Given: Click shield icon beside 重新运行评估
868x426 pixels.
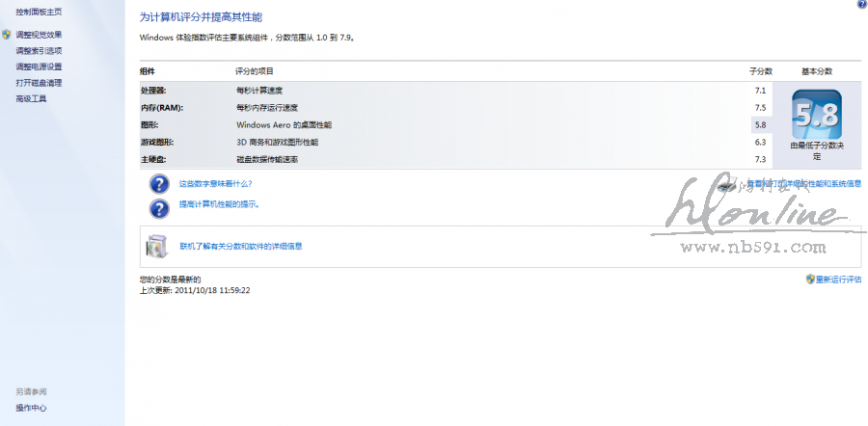Looking at the screenshot, I should [810, 279].
